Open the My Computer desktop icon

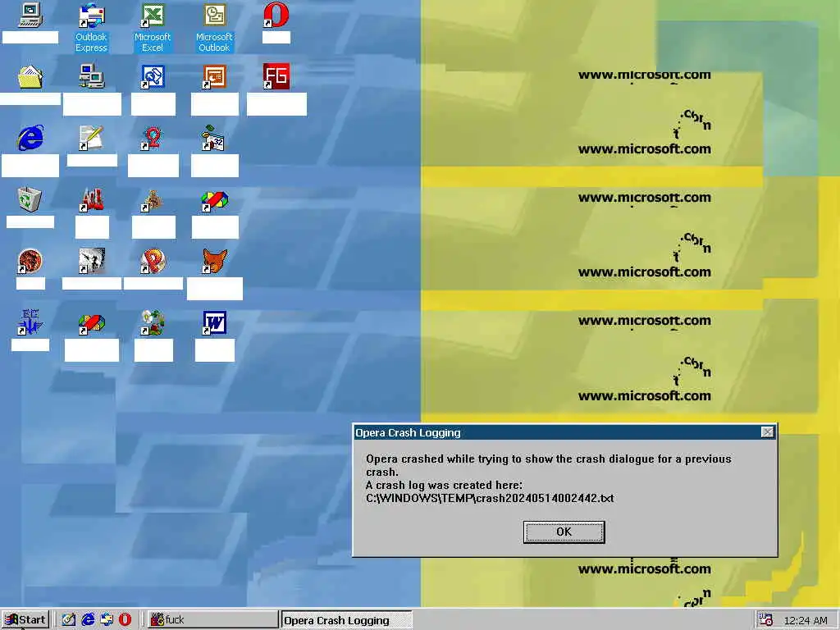click(x=30, y=15)
